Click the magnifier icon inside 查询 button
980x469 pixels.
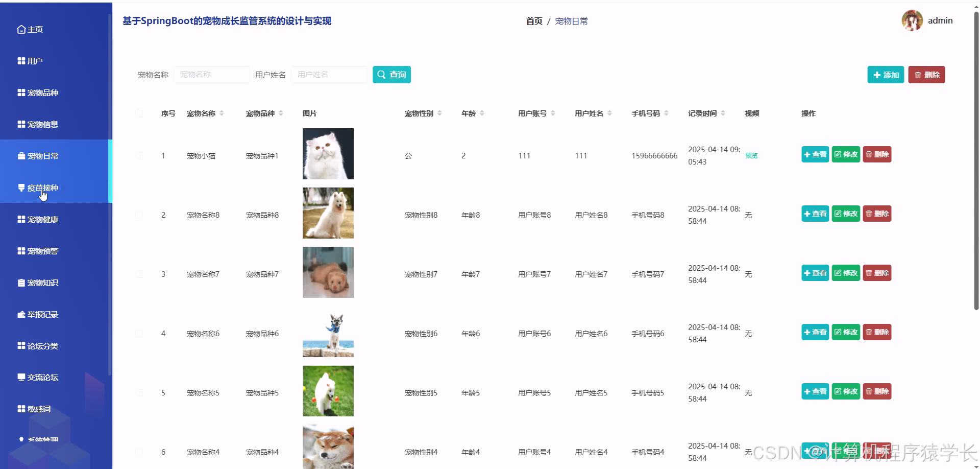click(382, 75)
